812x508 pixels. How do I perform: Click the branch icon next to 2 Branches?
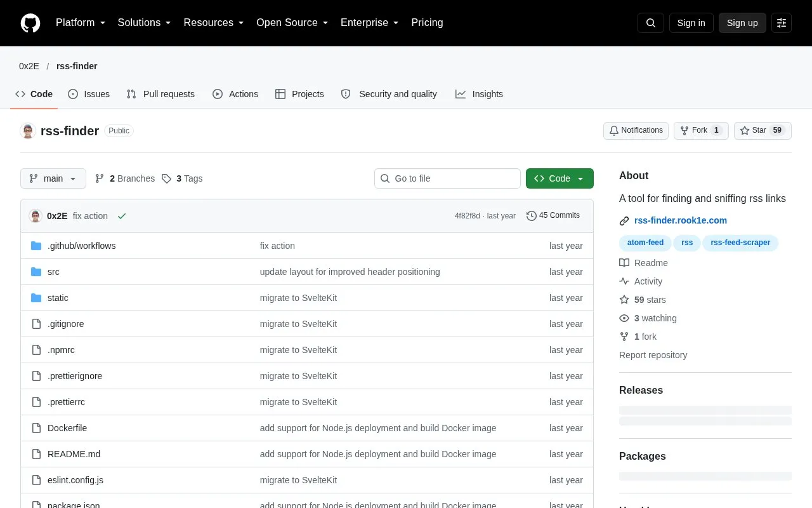pyautogui.click(x=100, y=178)
